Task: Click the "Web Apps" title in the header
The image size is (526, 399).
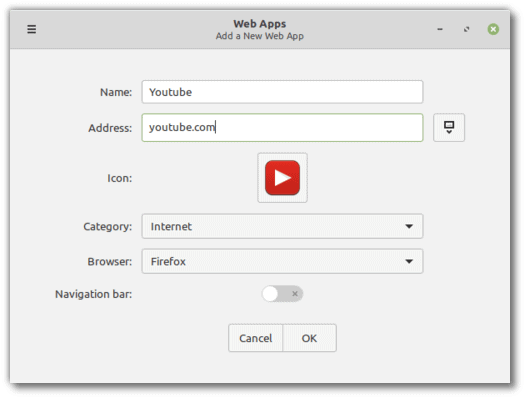Action: [260, 24]
